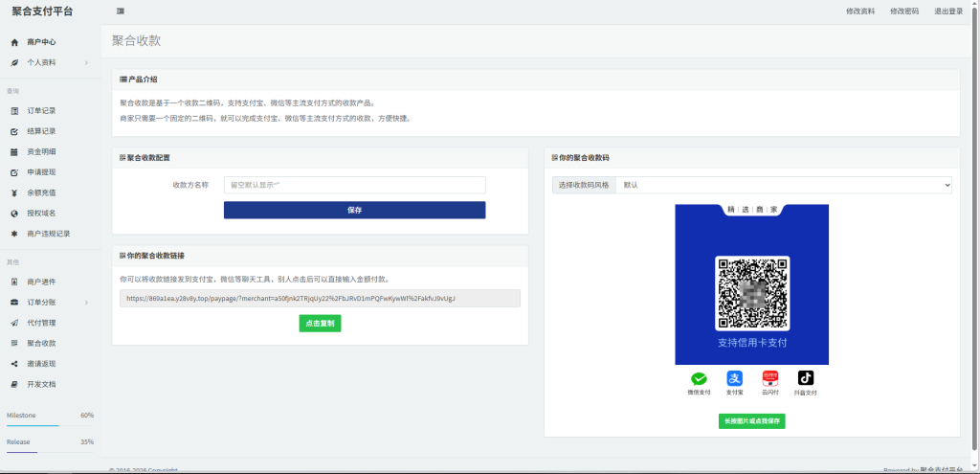Open 商户进件 menu item
The image size is (980, 474).
41,282
